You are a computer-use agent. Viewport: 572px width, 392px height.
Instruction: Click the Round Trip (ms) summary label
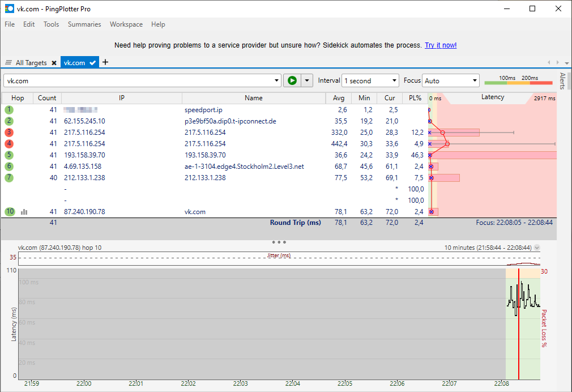point(295,222)
